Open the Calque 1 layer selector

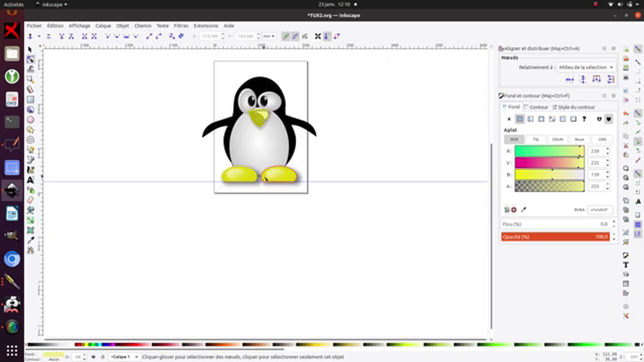coord(123,356)
